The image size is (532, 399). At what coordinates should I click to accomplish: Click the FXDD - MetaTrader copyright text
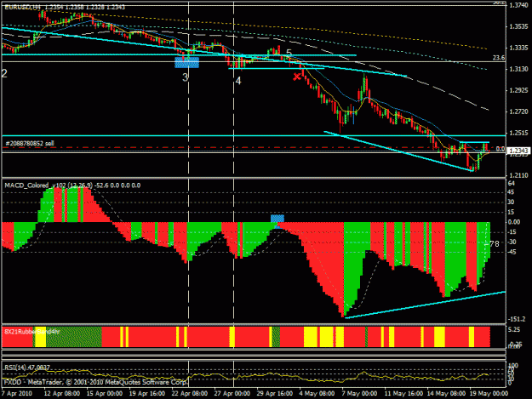[95, 382]
